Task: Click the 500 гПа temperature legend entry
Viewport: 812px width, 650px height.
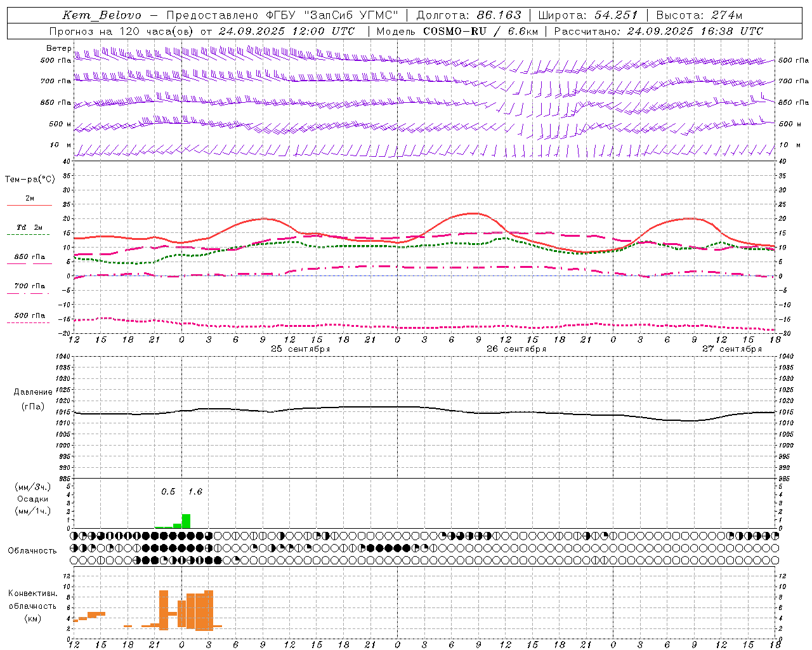Action: click(x=30, y=315)
